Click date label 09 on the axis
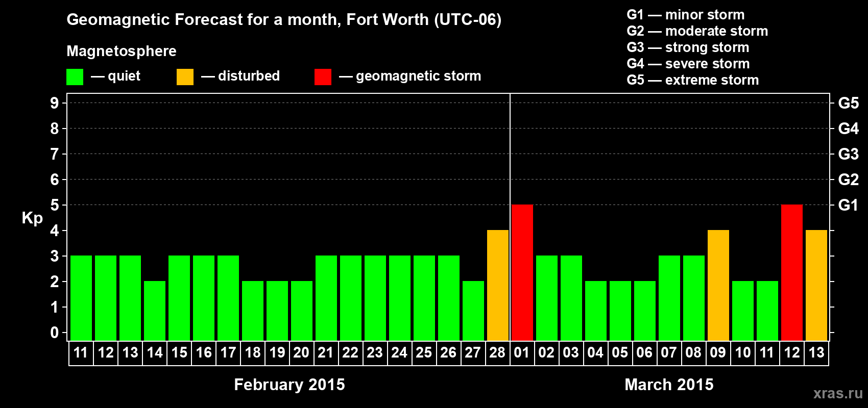The image size is (868, 408). point(718,352)
